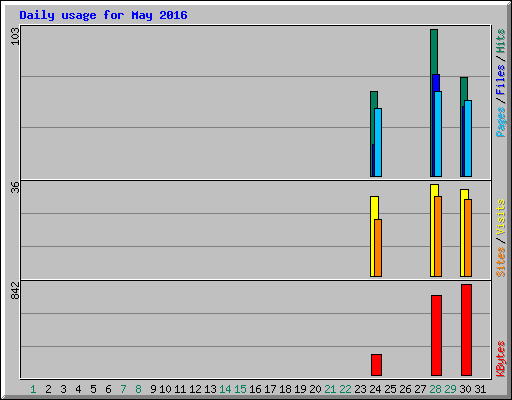Image resolution: width=512 pixels, height=400 pixels.
Task: Click the y-axis value 36
Action: click(15, 187)
